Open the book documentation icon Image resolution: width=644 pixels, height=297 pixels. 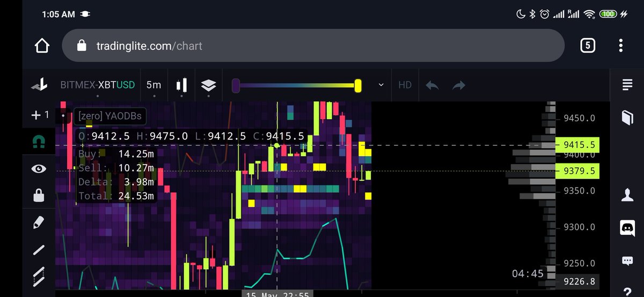627,118
